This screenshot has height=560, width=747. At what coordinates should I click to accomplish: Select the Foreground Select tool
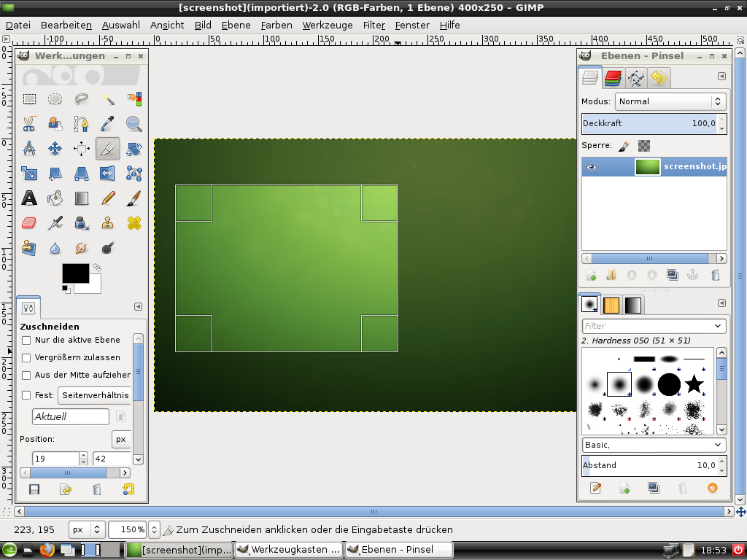(55, 124)
